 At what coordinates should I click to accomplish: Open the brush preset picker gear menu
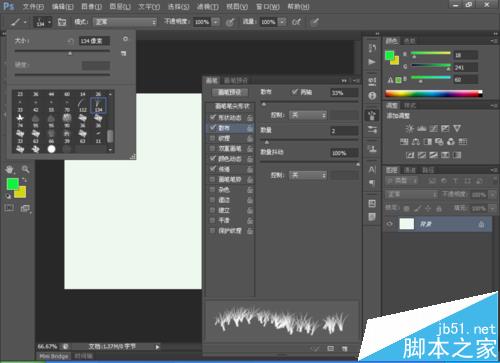(125, 39)
